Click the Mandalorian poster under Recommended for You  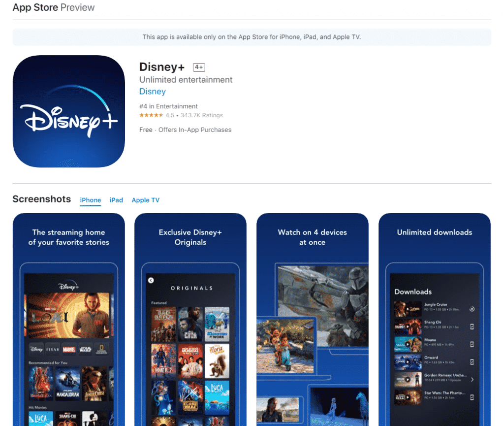[67, 384]
